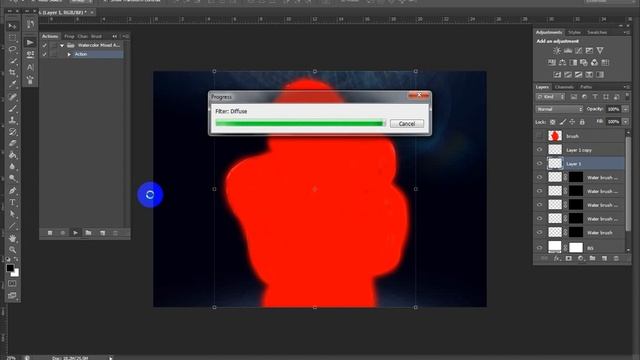640x360 pixels.
Task: Select the Pen tool
Action: [x=12, y=191]
